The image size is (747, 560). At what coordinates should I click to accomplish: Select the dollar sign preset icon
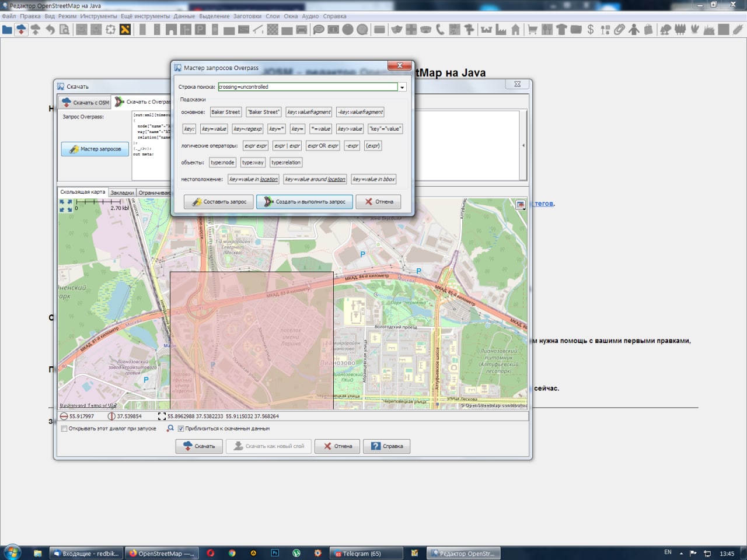591,29
